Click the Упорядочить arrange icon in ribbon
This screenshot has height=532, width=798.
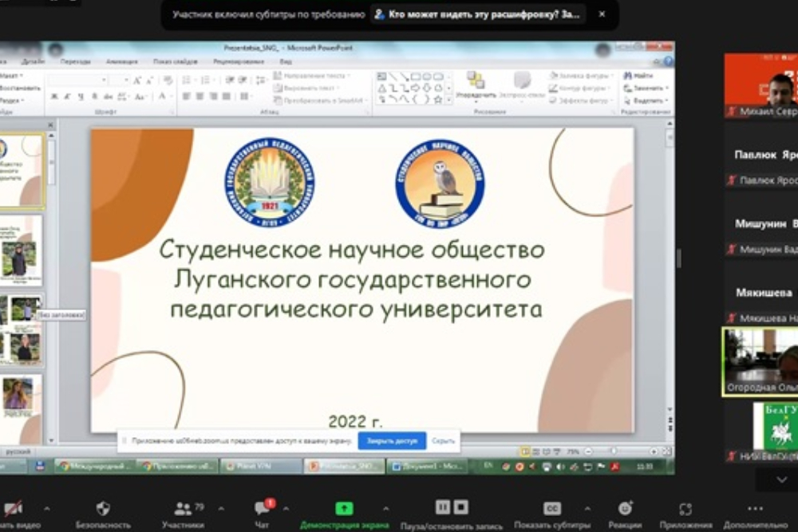coord(476,84)
